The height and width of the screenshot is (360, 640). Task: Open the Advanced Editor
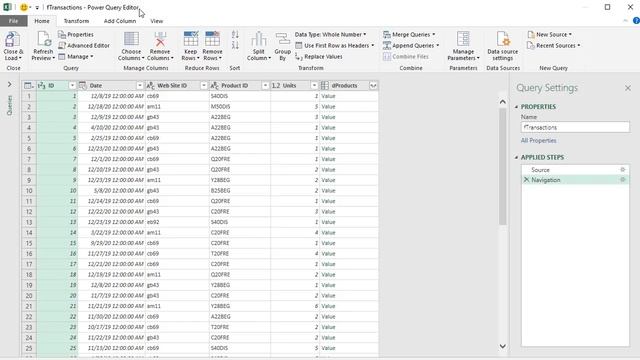tap(84, 45)
